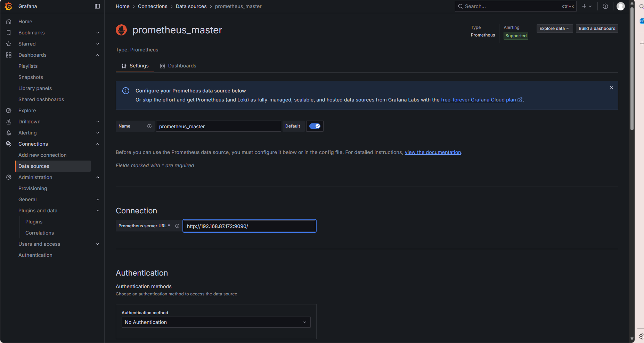
Task: Click the Dashboards grid icon in sidebar
Action: pyautogui.click(x=9, y=55)
